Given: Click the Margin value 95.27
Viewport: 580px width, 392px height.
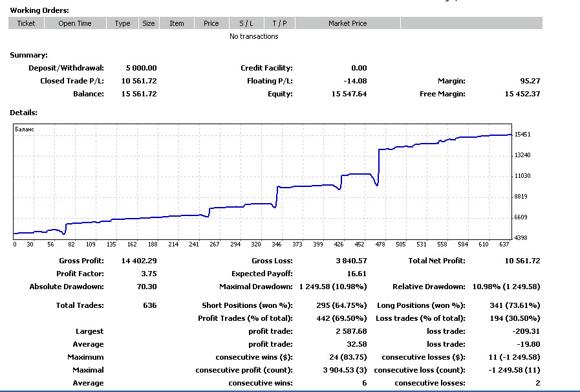Looking at the screenshot, I should click(530, 81).
